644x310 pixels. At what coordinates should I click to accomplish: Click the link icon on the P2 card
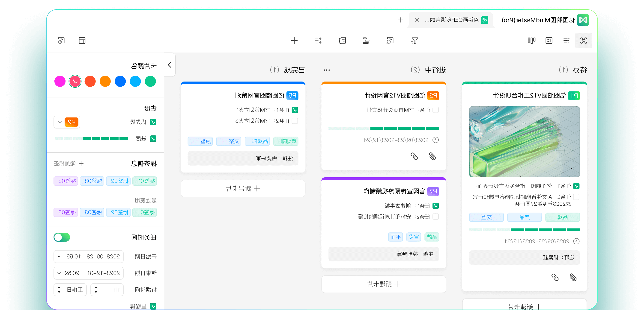coord(414,156)
